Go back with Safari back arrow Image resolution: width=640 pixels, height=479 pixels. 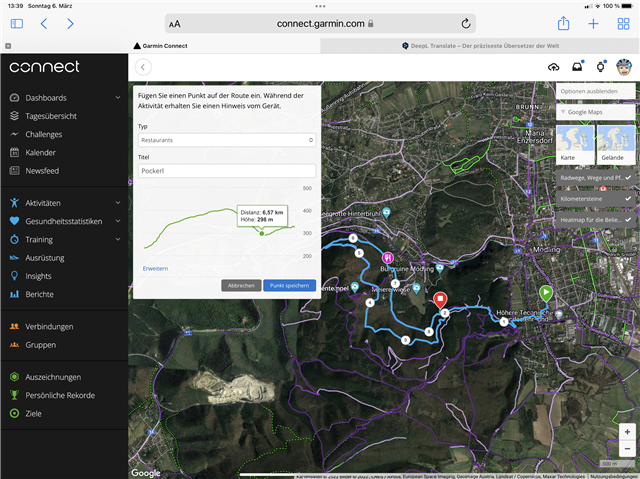click(44, 24)
